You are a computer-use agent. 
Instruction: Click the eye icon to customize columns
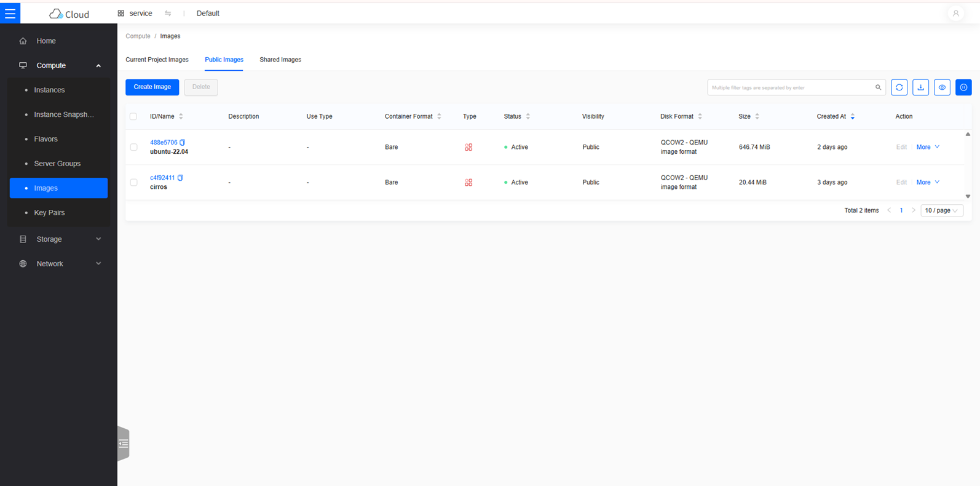click(x=942, y=87)
